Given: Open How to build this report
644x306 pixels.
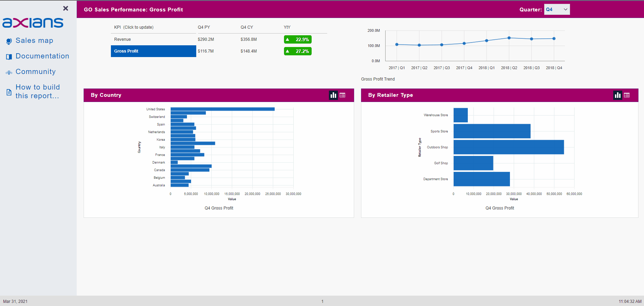Looking at the screenshot, I should tap(37, 91).
